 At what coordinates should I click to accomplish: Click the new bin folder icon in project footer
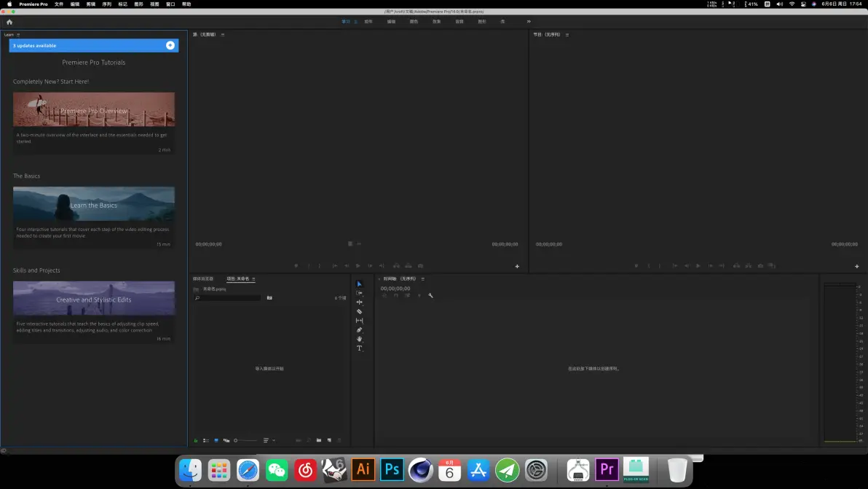(319, 440)
